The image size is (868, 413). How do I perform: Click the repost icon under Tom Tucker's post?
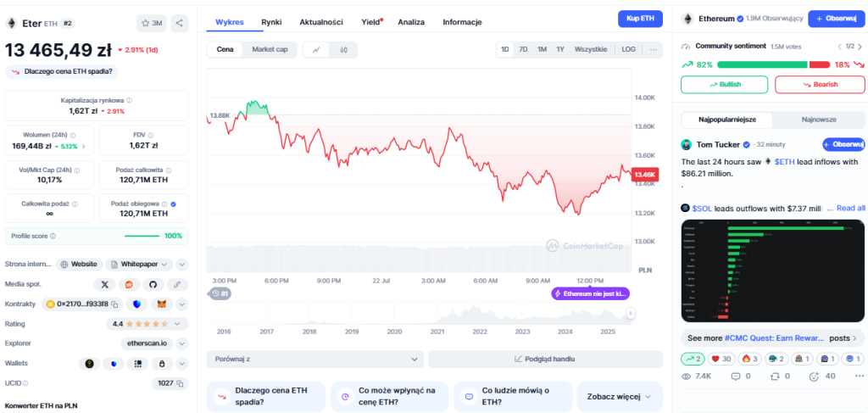tap(775, 377)
